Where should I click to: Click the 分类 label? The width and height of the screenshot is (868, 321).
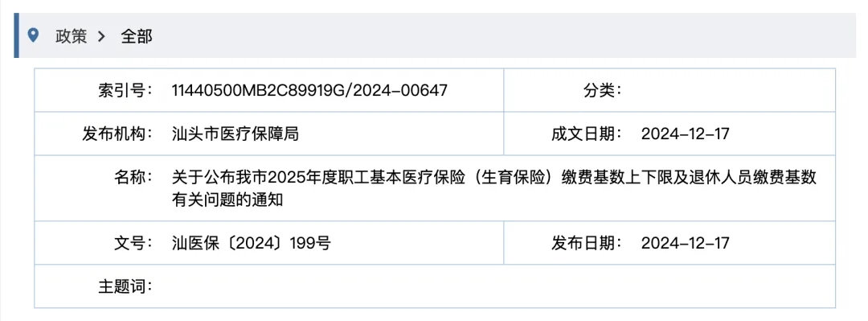point(602,90)
